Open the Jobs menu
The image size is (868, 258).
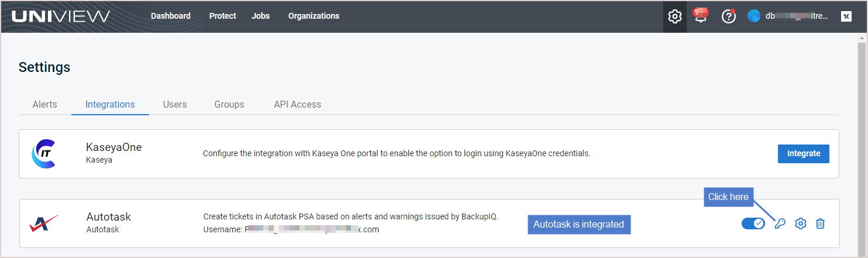click(261, 16)
